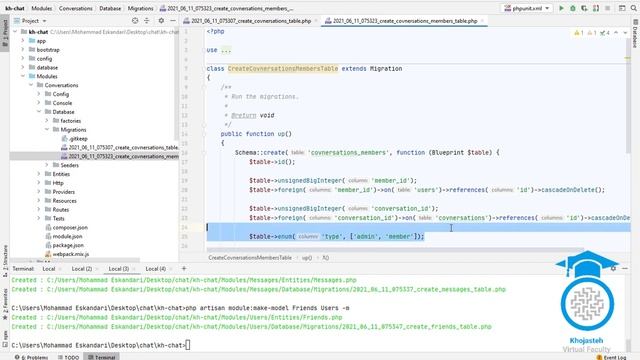This screenshot has height=360, width=640.
Task: Toggle Project side tool button
Action: click(x=5, y=33)
